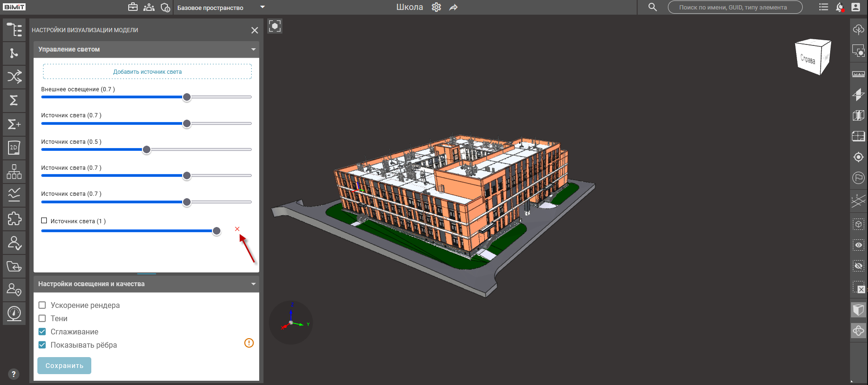Click the 2D drawing view icon
The image size is (868, 385).
[x=14, y=148]
